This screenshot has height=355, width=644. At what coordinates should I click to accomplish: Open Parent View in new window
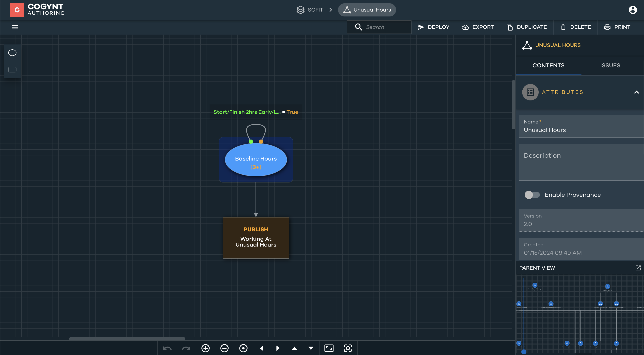638,268
